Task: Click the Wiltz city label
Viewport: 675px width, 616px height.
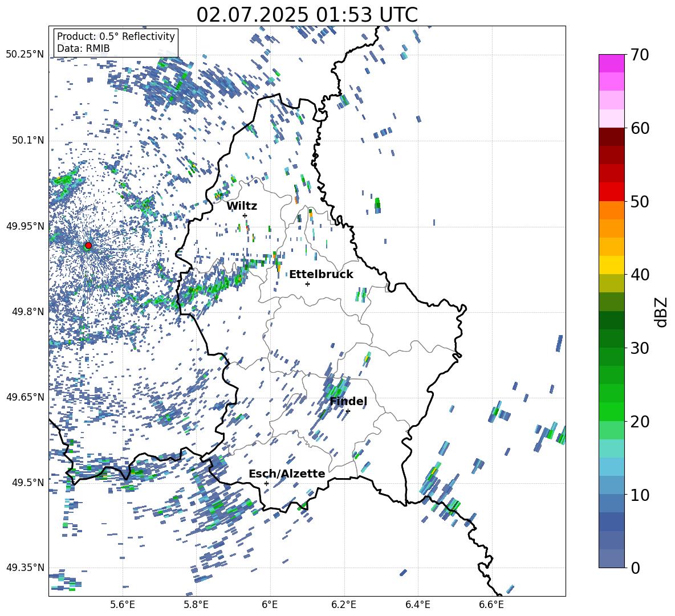Action: coord(242,206)
